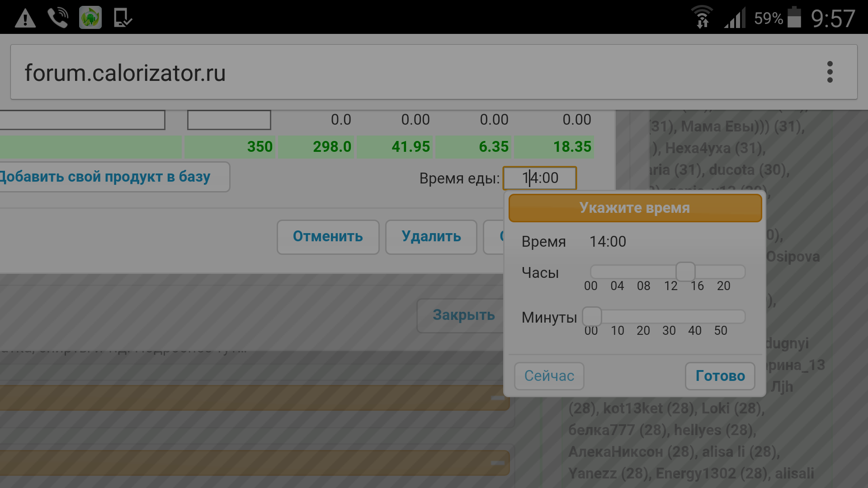This screenshot has width=868, height=488.
Task: Tap the device checkmark notification icon
Action: coord(122,18)
